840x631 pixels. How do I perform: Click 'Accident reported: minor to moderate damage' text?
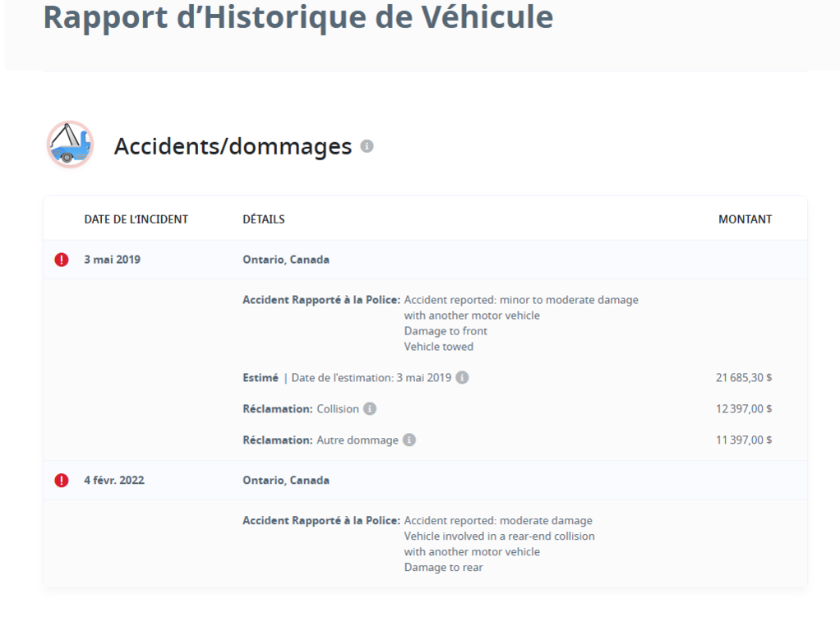[x=521, y=300]
